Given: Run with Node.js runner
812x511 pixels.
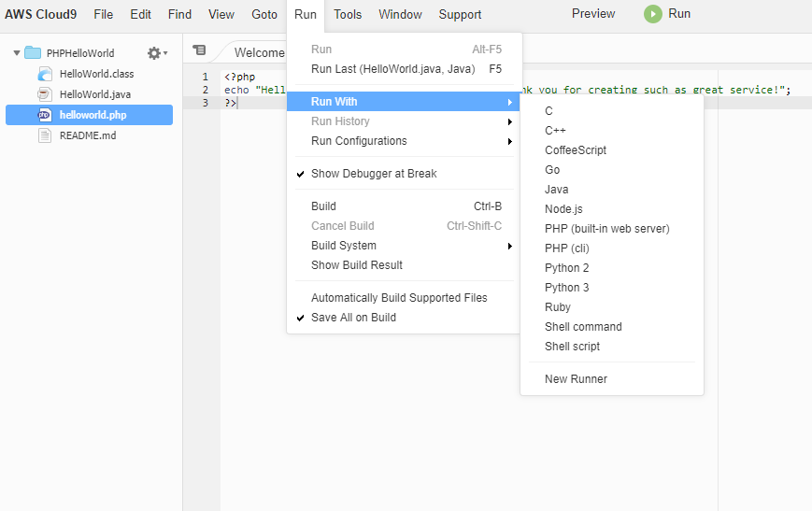Looking at the screenshot, I should tap(612, 209).
